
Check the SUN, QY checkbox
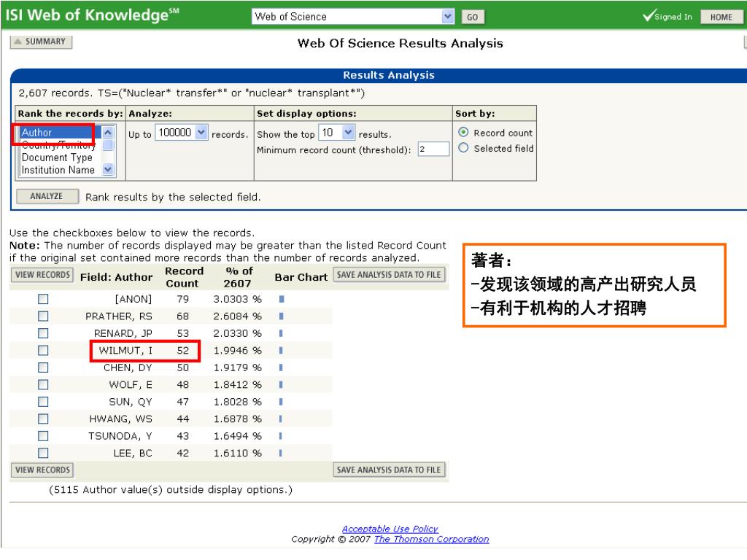coord(43,402)
